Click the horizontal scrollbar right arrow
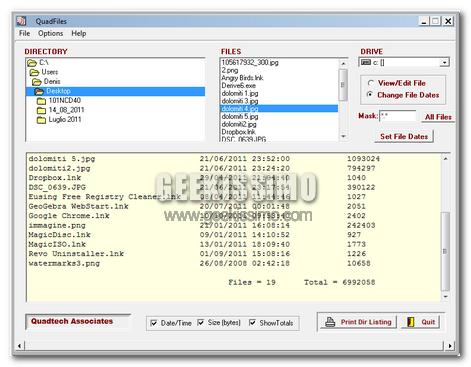471x367 pixels. coord(450,346)
